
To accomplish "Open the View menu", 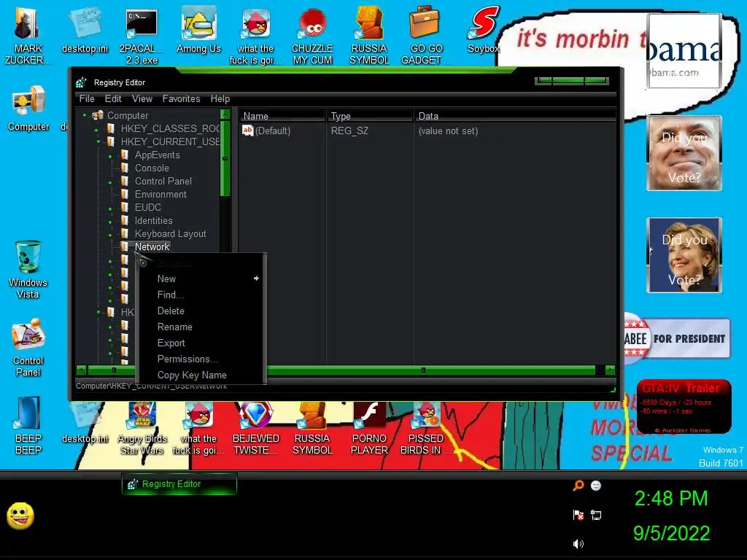I will click(x=142, y=98).
